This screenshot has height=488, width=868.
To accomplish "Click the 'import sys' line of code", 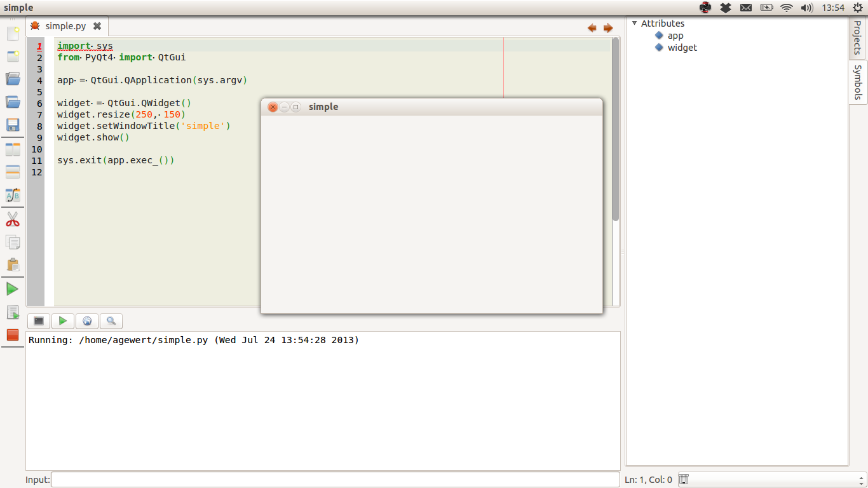I will 85,46.
